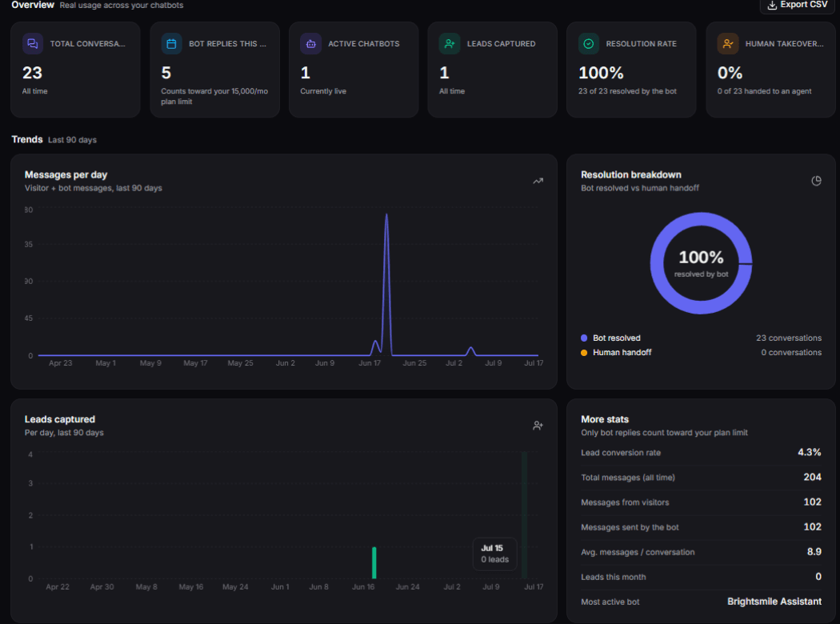Click the 'Messages per day' chart title

(66, 174)
